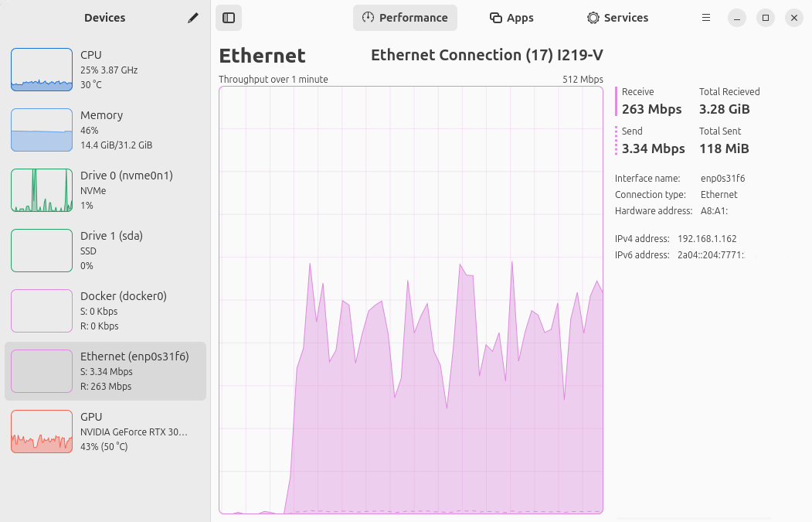Open the hamburger main menu
The width and height of the screenshot is (812, 522).
coord(706,18)
